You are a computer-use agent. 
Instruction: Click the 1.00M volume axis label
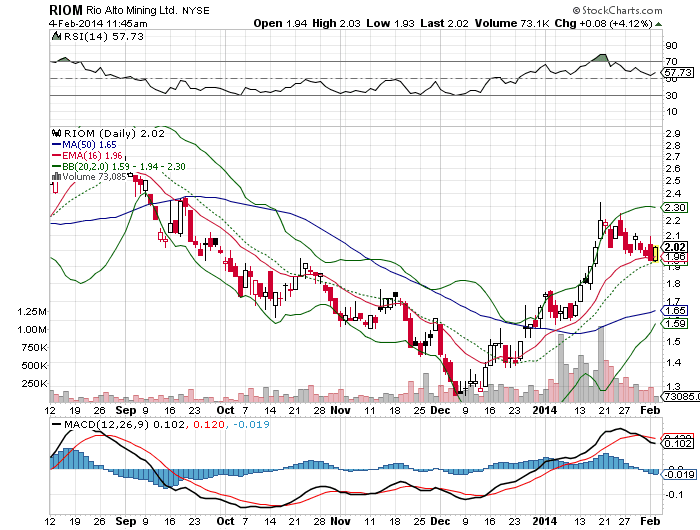click(32, 330)
